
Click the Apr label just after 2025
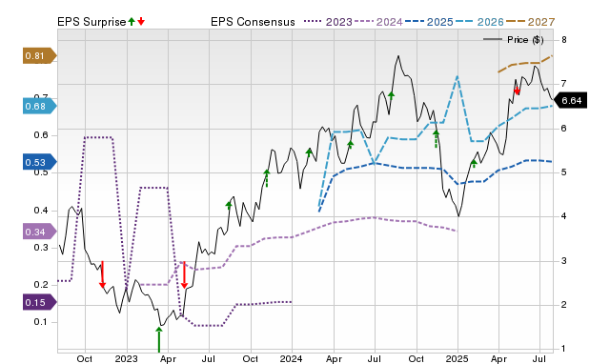point(498,359)
